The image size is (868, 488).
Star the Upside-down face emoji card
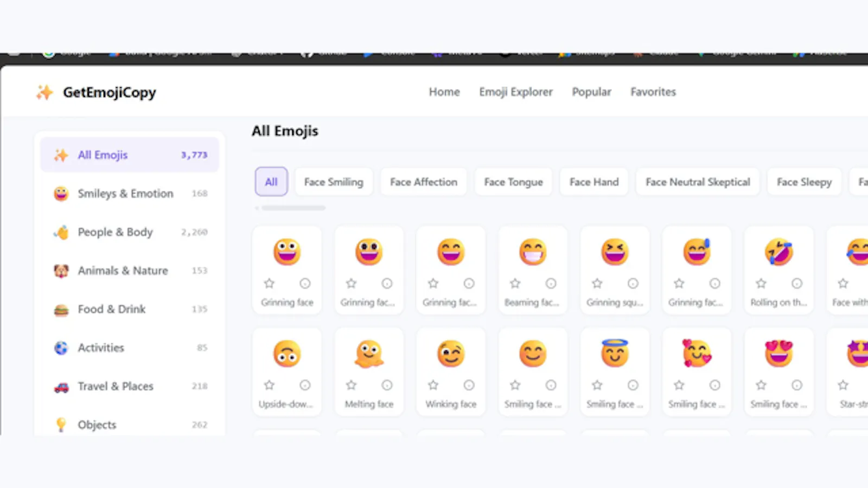269,385
